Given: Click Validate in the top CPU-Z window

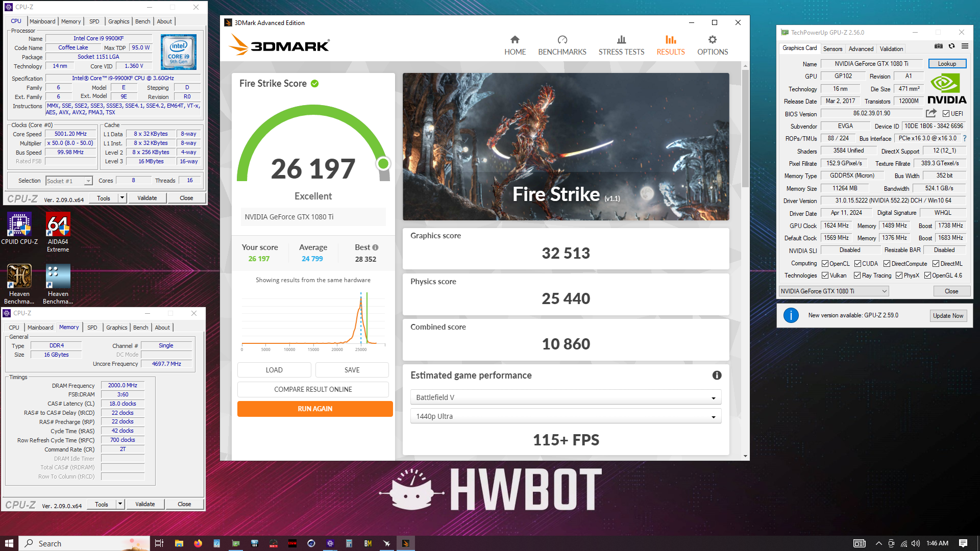Looking at the screenshot, I should [x=147, y=198].
